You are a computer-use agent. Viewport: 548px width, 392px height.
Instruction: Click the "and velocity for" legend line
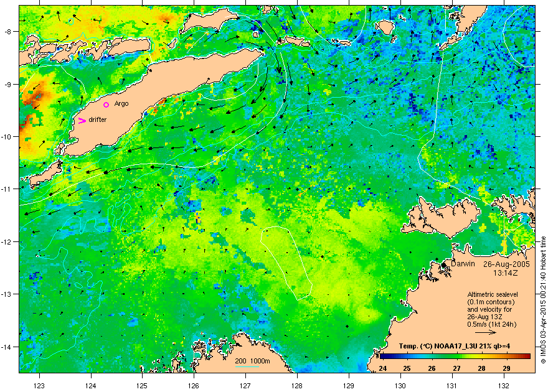coord(489,309)
